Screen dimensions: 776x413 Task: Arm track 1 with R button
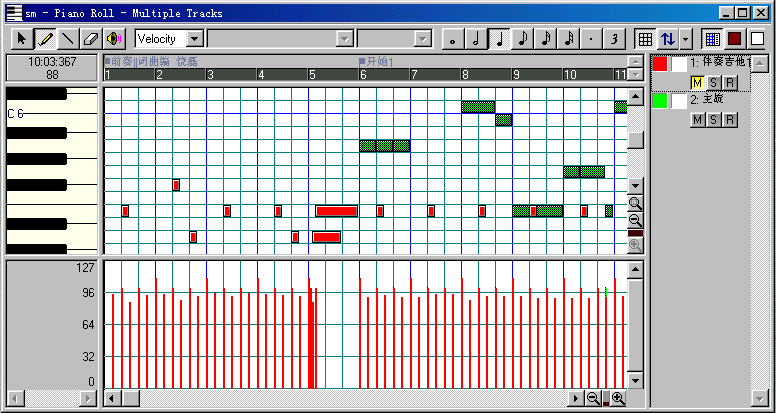pos(730,81)
